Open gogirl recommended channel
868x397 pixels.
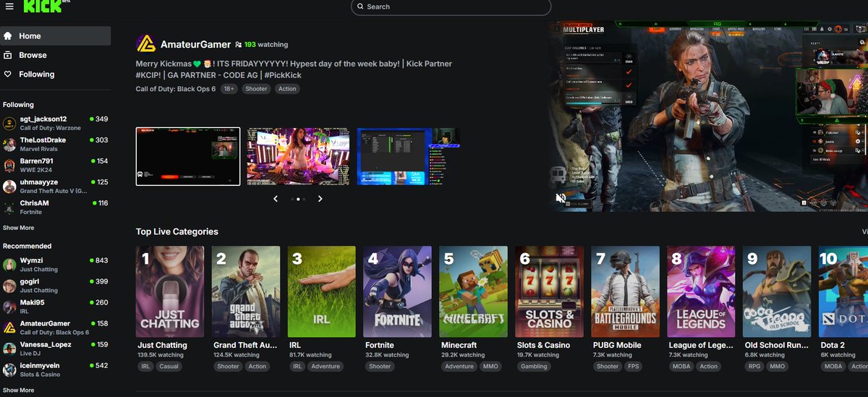coord(56,286)
